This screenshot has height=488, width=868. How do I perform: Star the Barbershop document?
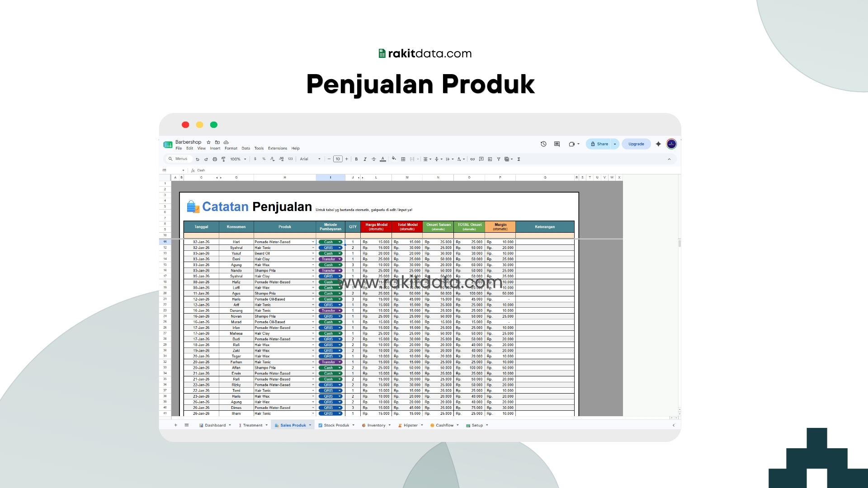click(x=208, y=142)
